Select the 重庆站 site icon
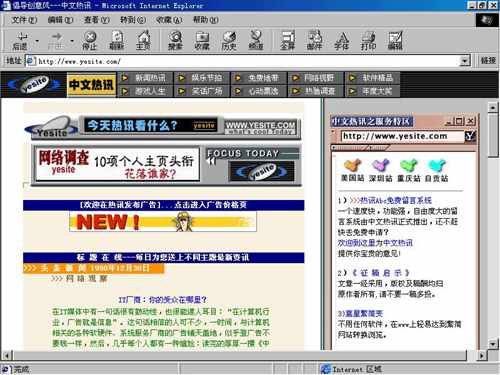Viewport: 500px width, 375px height. [409, 170]
